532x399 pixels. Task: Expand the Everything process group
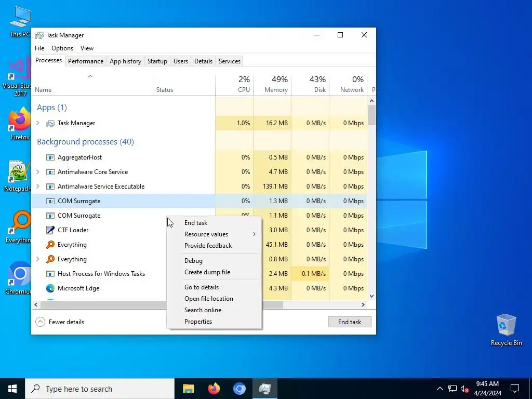[37, 259]
